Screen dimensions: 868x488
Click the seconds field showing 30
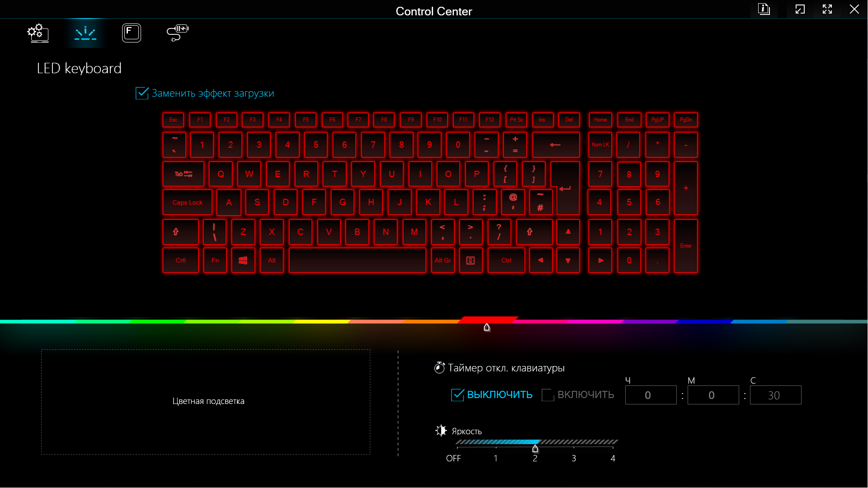[775, 395]
